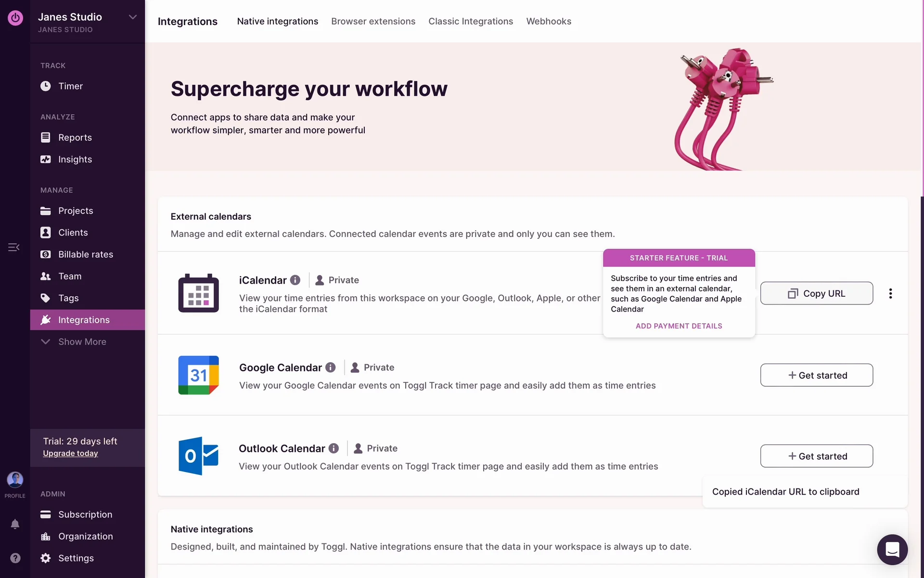
Task: Open the chat support bubble icon
Action: tap(892, 549)
